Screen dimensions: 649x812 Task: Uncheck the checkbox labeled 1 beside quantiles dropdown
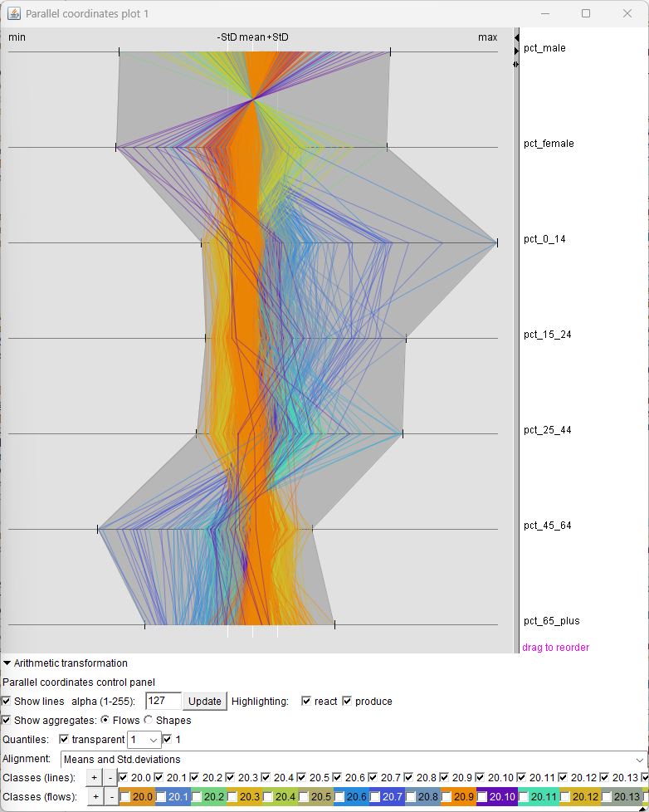tap(167, 740)
